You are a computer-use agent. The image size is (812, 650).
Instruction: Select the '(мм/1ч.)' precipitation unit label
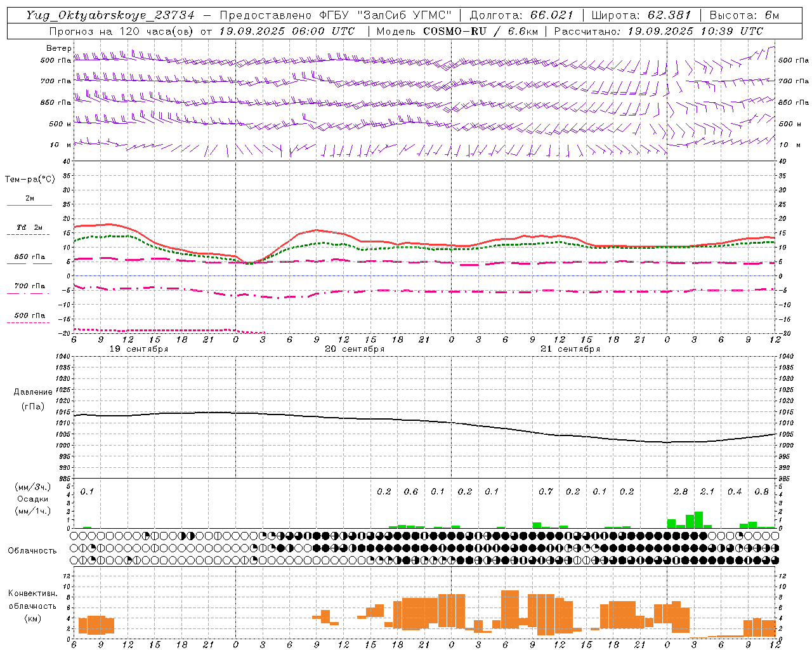(x=33, y=511)
